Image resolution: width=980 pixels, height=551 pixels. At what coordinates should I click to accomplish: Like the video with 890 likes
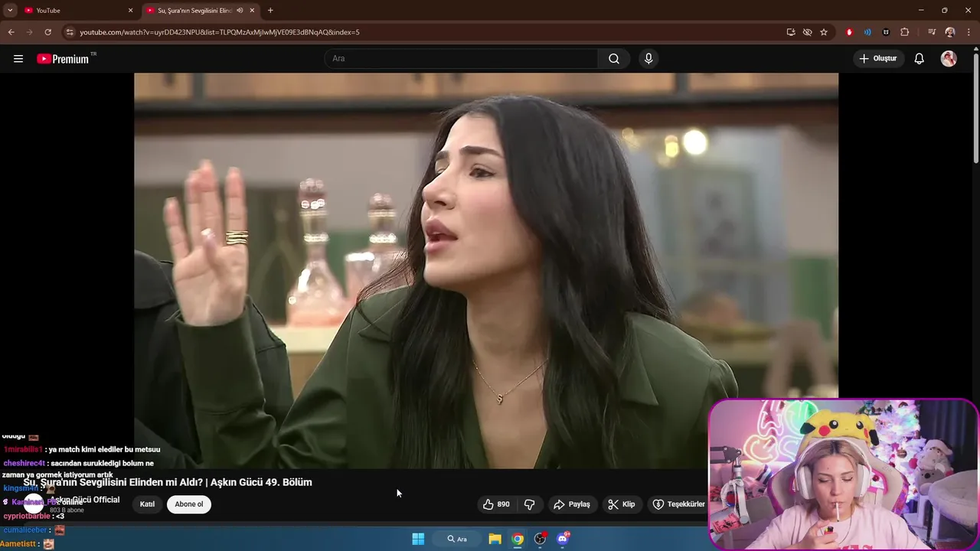coord(496,504)
